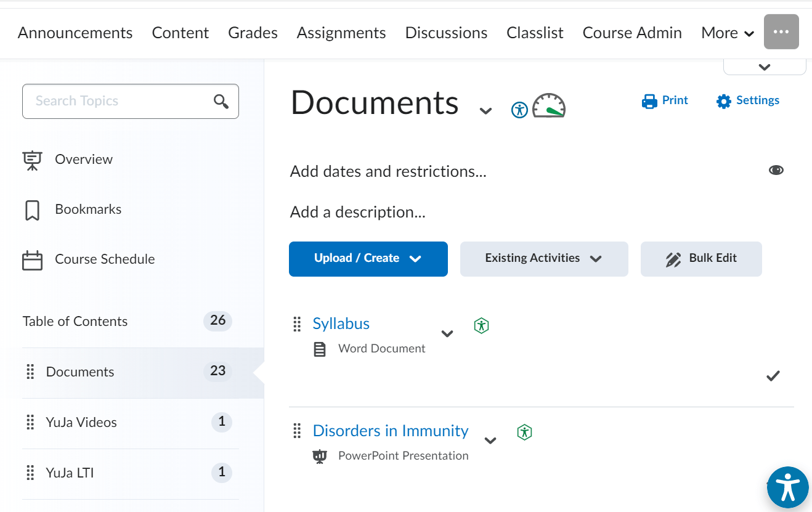Viewport: 812px width, 512px height.
Task: Click the PowerPoint Presentation label text
Action: [404, 456]
